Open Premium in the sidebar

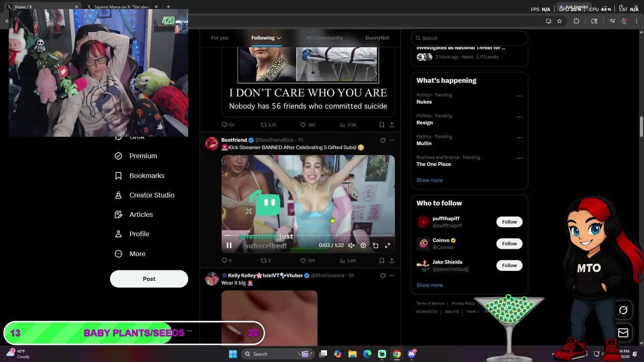point(136,156)
